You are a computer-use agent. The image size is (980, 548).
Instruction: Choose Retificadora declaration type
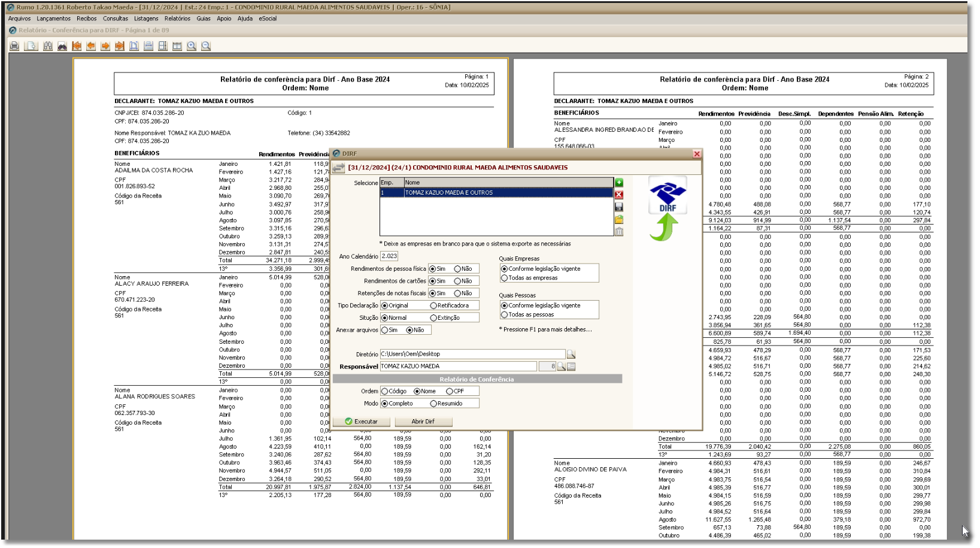point(450,305)
